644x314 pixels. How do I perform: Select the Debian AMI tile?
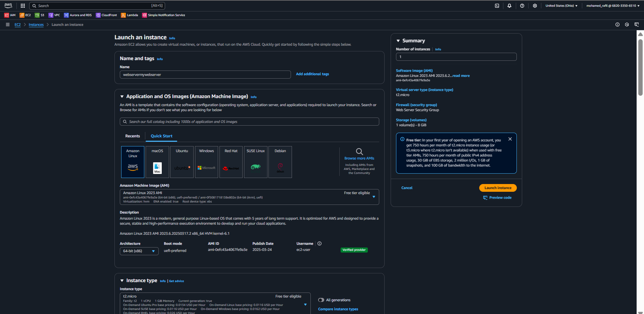tap(280, 162)
